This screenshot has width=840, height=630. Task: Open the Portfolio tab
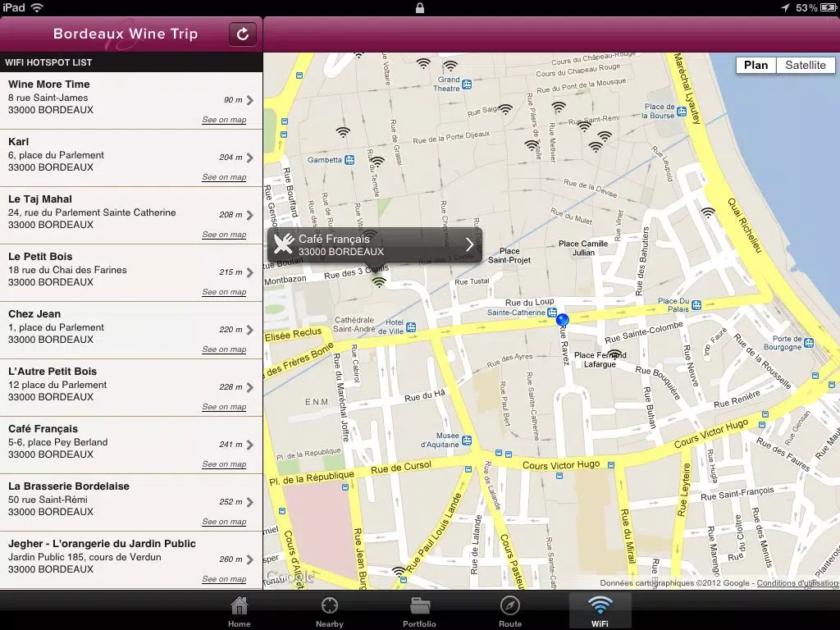click(x=419, y=611)
